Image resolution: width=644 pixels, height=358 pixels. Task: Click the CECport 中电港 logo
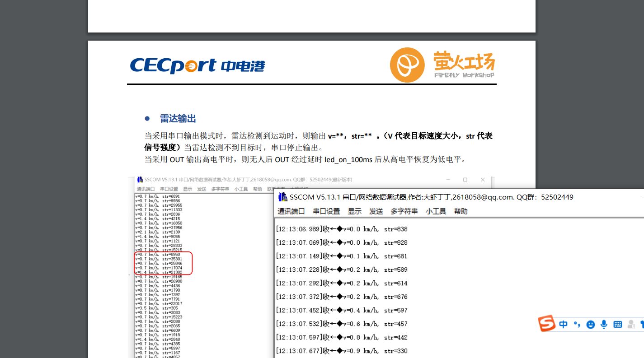click(197, 65)
